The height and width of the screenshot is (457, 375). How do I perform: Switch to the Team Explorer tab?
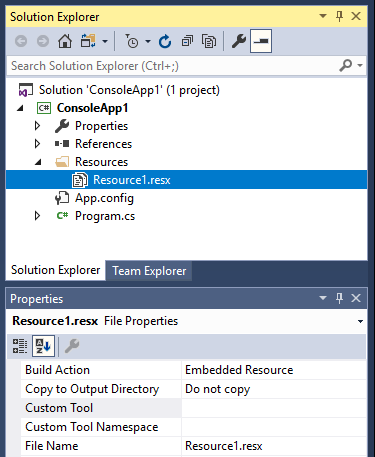pyautogui.click(x=149, y=271)
